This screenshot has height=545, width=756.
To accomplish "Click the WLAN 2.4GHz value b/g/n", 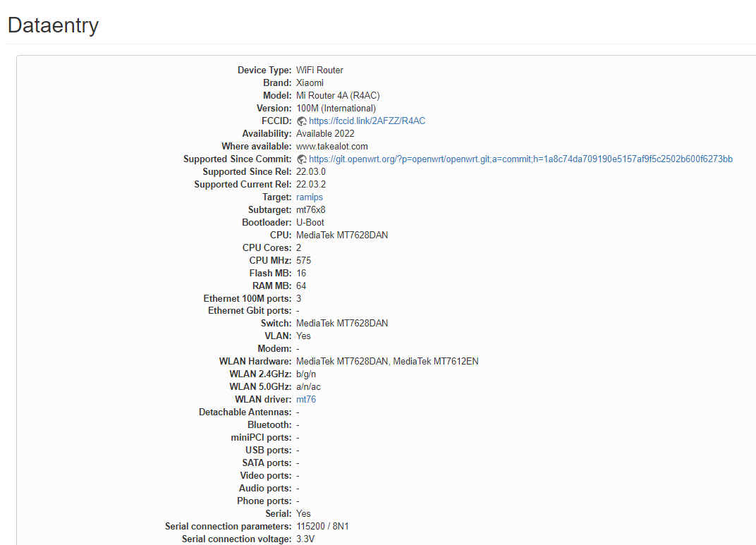I will pyautogui.click(x=306, y=374).
